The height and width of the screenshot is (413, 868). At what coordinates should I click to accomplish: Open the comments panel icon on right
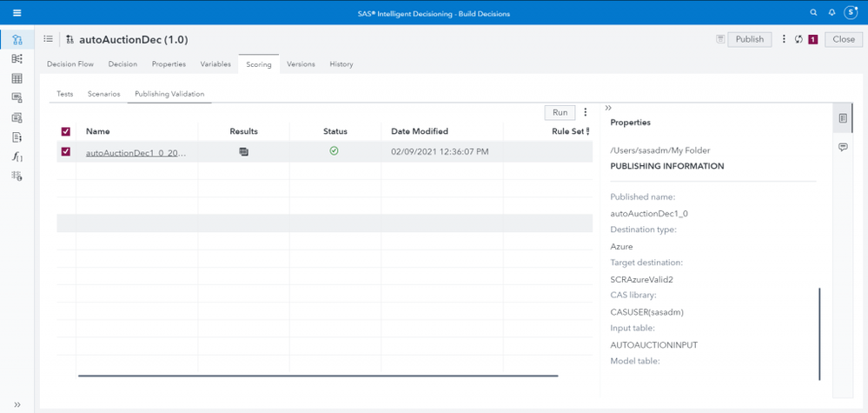(843, 148)
